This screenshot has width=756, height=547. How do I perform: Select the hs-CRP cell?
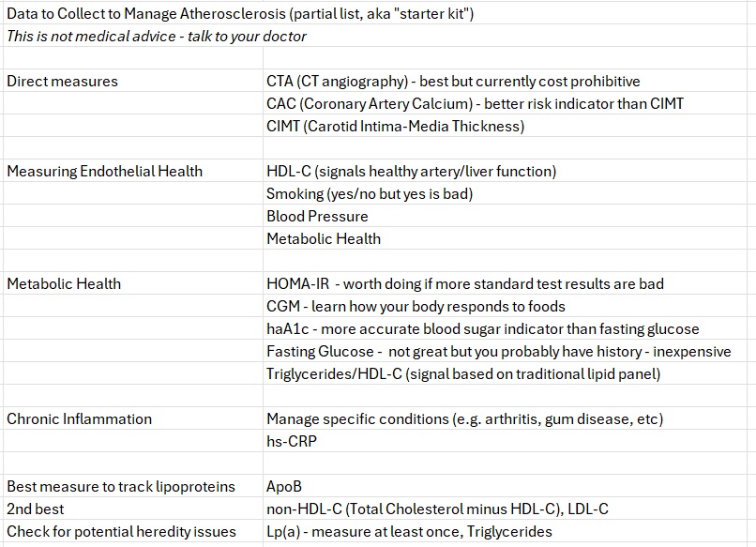click(292, 441)
